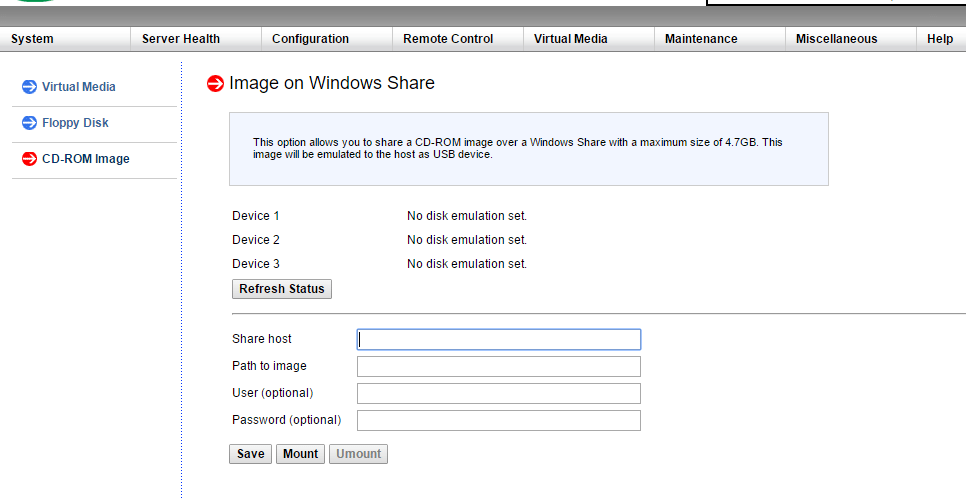Screen dimensions: 966x499
Task: Go to the Floppy Disk page link
Action: pos(75,123)
